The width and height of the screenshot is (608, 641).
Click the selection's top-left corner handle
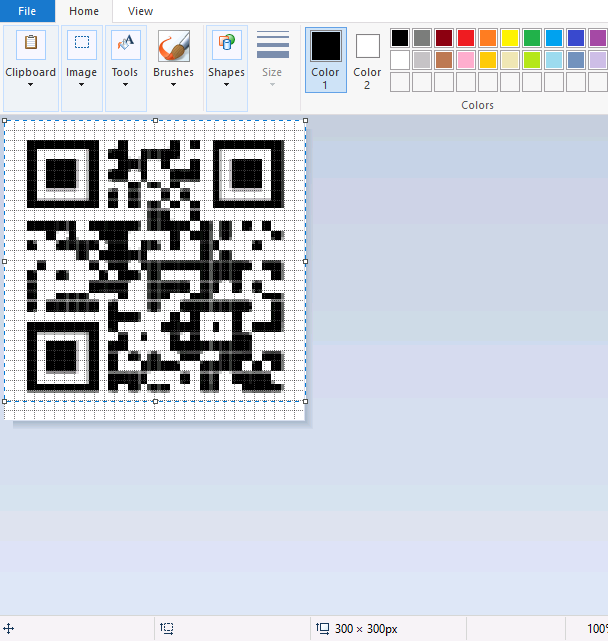point(4,121)
